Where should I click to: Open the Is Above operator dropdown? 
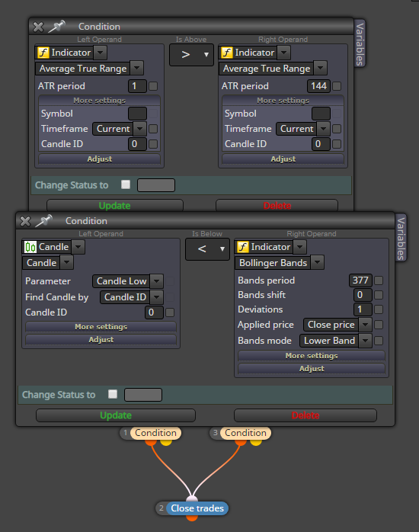point(191,55)
